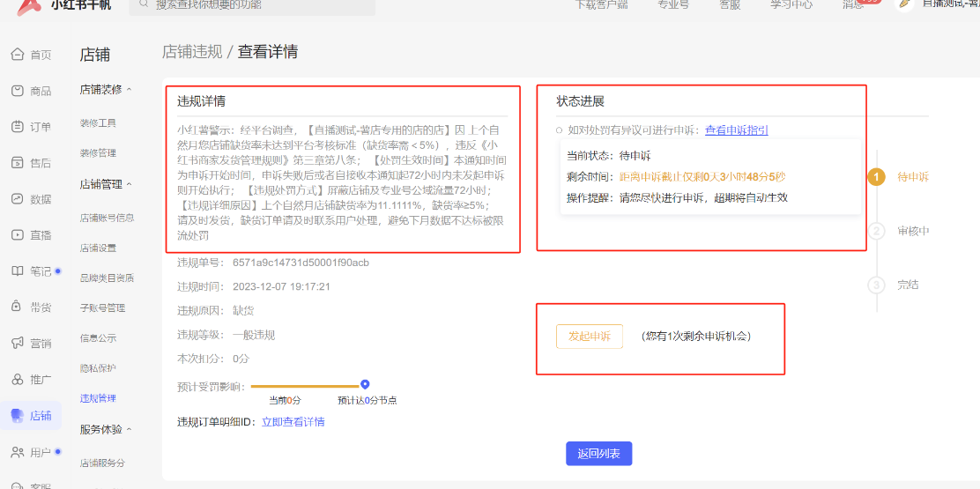Image resolution: width=980 pixels, height=489 pixels.
Task: Open the 售后 after-sales icon
Action: click(18, 163)
